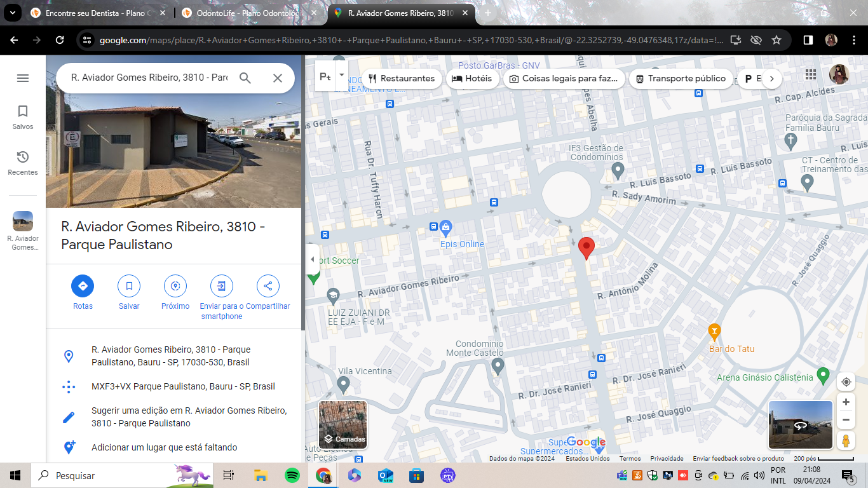Viewport: 868px width, 488px height.
Task: Click Adicionar um lugar que está faltando
Action: pos(173,447)
